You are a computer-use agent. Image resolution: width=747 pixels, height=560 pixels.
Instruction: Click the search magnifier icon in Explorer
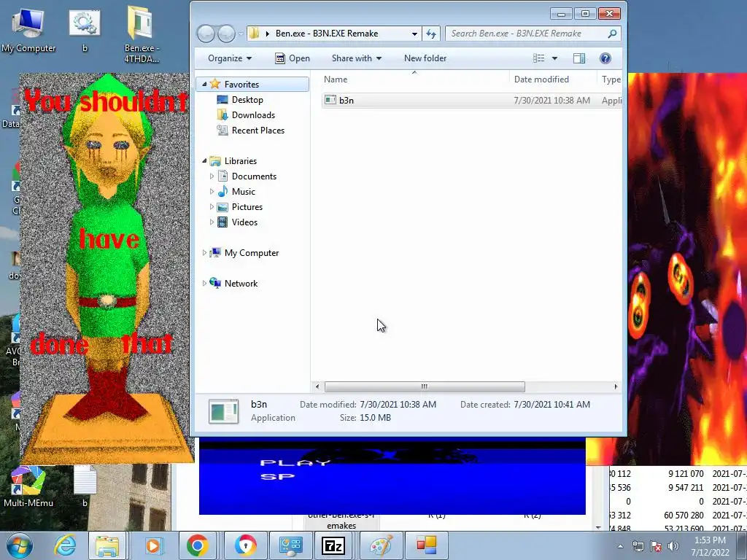[x=612, y=34]
